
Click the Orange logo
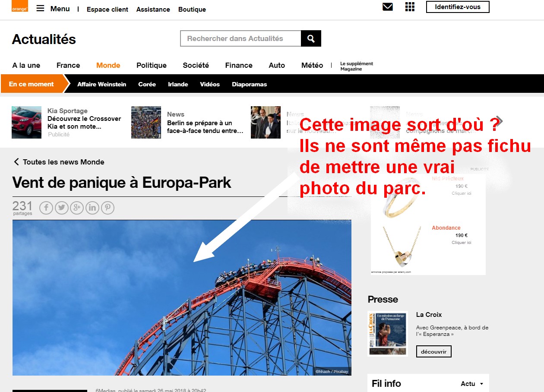click(20, 6)
